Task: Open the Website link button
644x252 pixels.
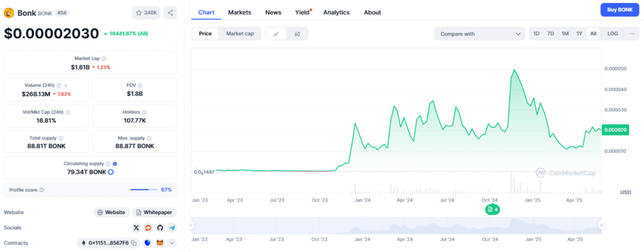Action: [x=112, y=212]
